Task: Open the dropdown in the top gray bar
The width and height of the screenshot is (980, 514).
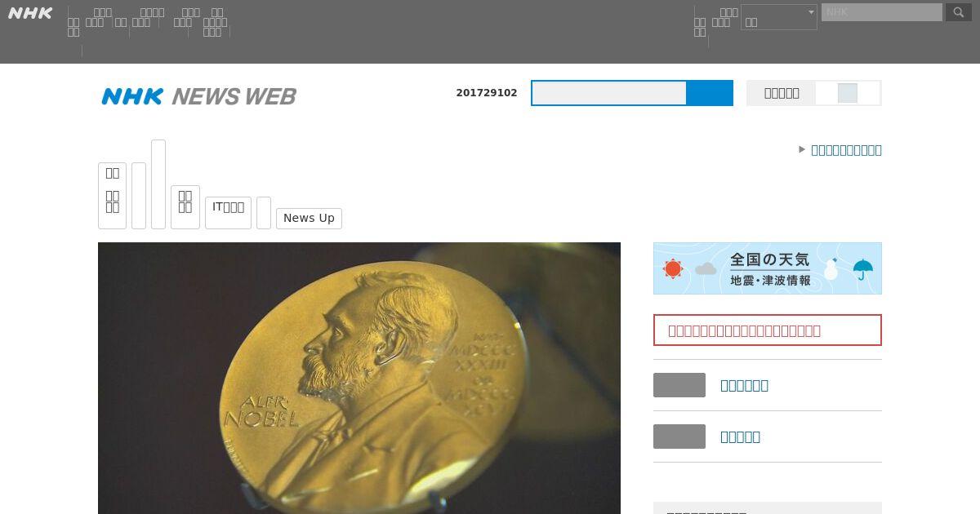Action: coord(779,17)
